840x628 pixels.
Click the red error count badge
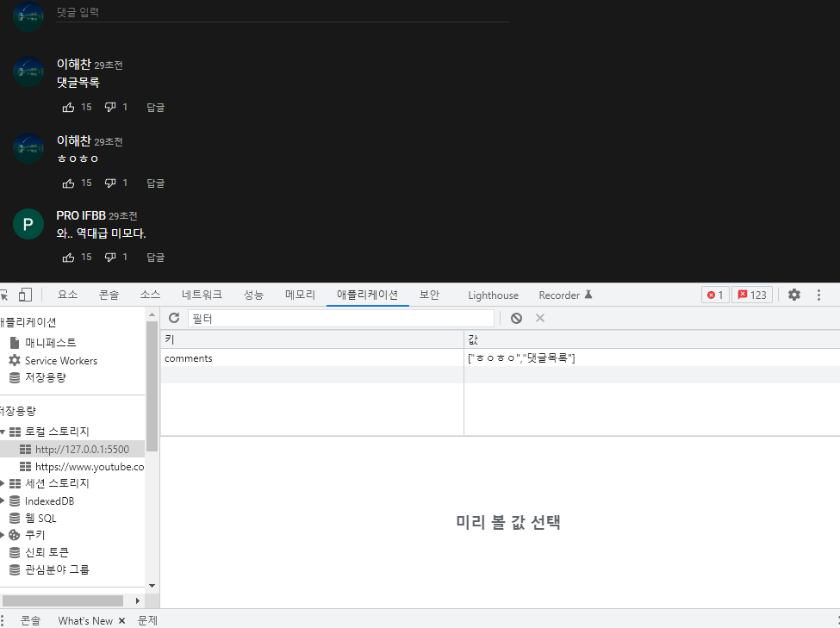(715, 295)
